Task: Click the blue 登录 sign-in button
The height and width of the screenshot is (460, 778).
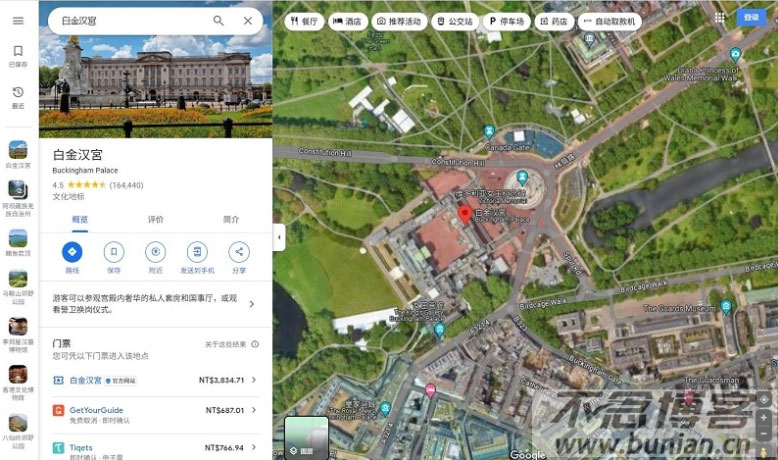Action: [x=751, y=17]
